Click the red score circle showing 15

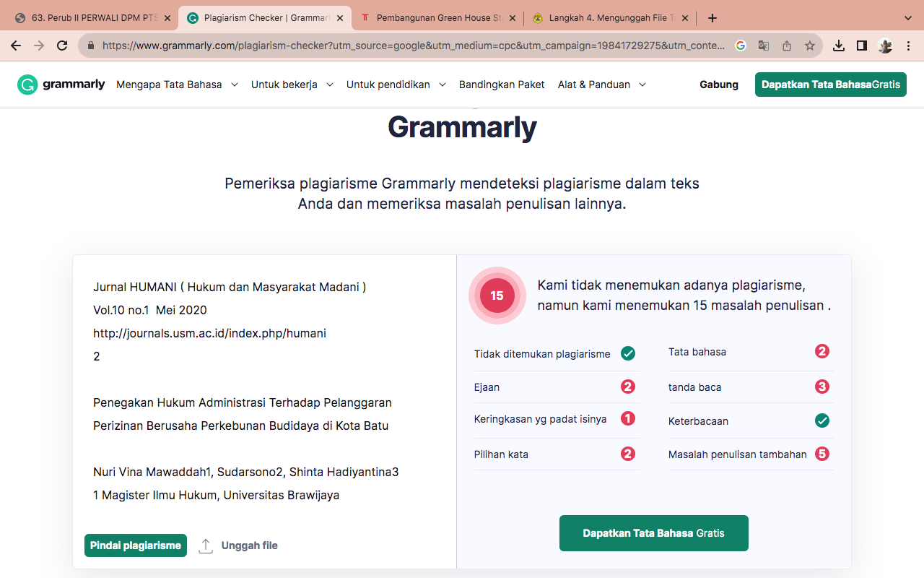click(x=497, y=296)
